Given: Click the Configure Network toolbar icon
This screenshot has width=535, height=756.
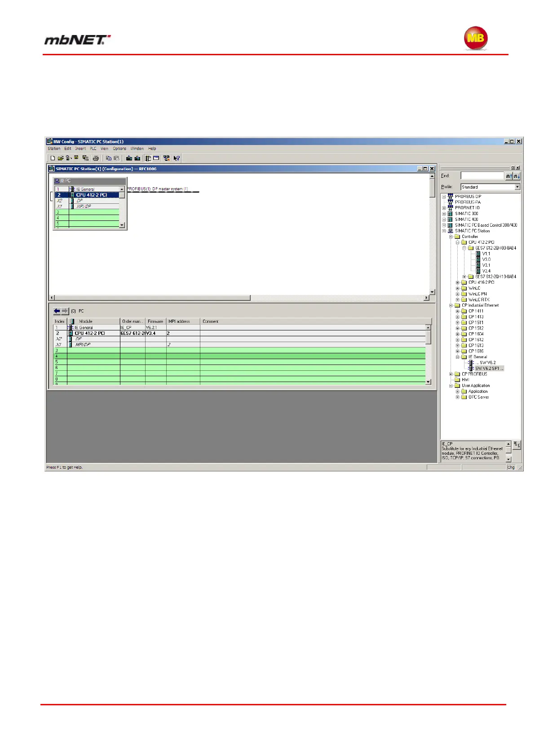Looking at the screenshot, I should point(167,158).
